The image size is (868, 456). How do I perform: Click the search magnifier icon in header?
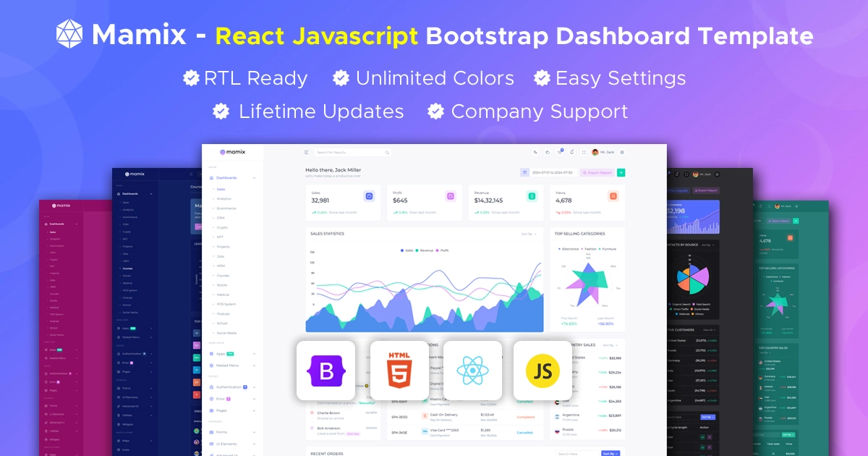click(388, 153)
